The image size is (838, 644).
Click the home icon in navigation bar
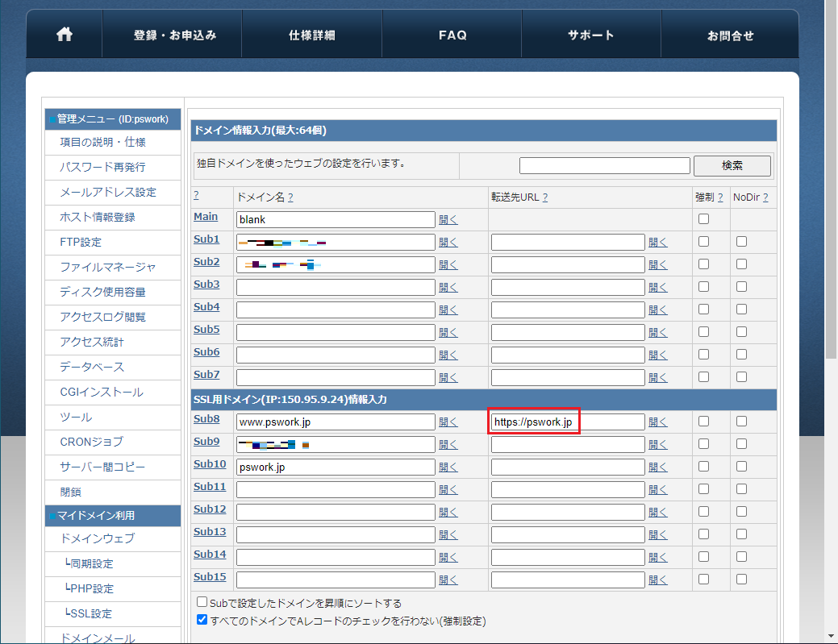click(x=64, y=34)
